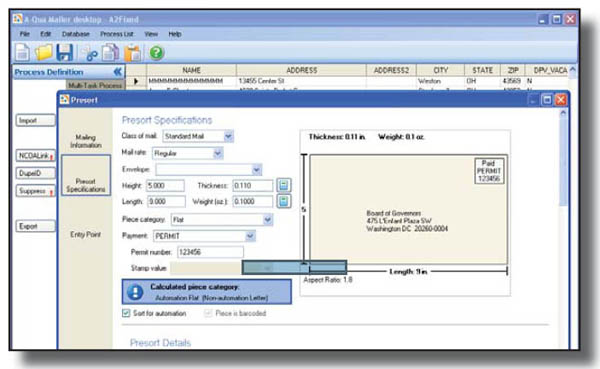600x369 pixels.
Task: Click the main window title bar app icon
Action: [18, 19]
